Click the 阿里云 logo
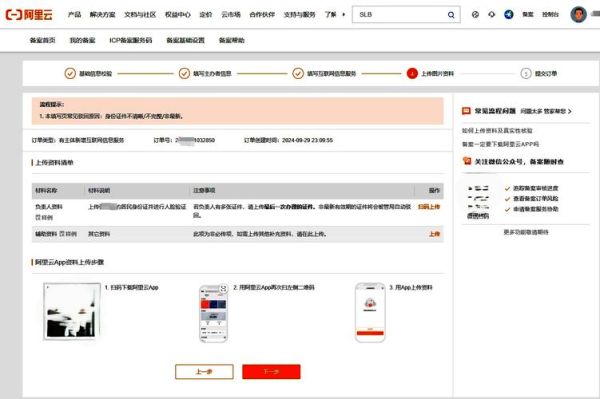Viewport: 600px width, 399px height. coord(29,15)
